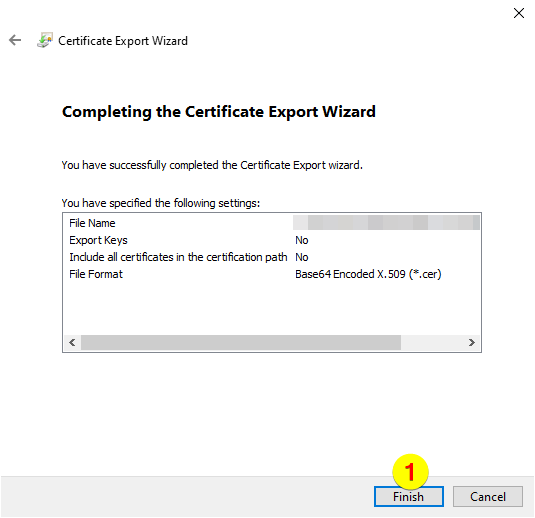Click the right scroll arrow of settings list
The width and height of the screenshot is (535, 518).
pos(472,342)
